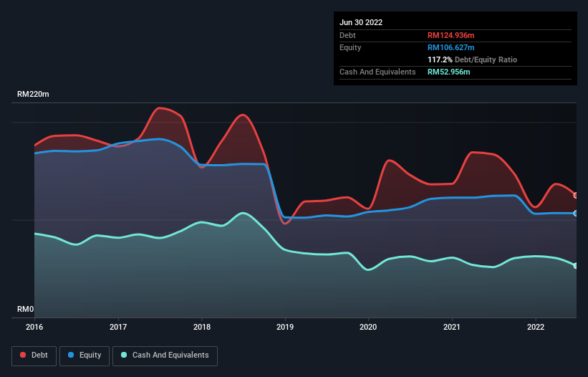Viewport: 588px width, 377px height.
Task: Click the 2021 x-axis label
Action: click(x=452, y=327)
